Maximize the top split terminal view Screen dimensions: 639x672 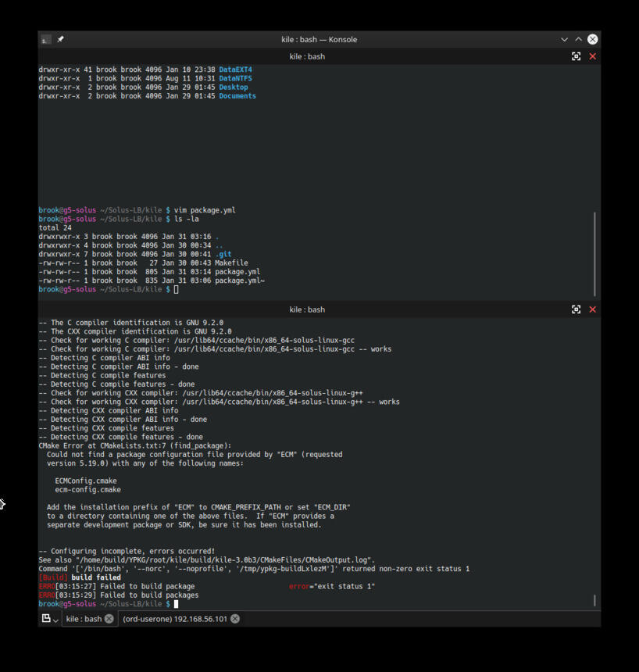pyautogui.click(x=576, y=56)
